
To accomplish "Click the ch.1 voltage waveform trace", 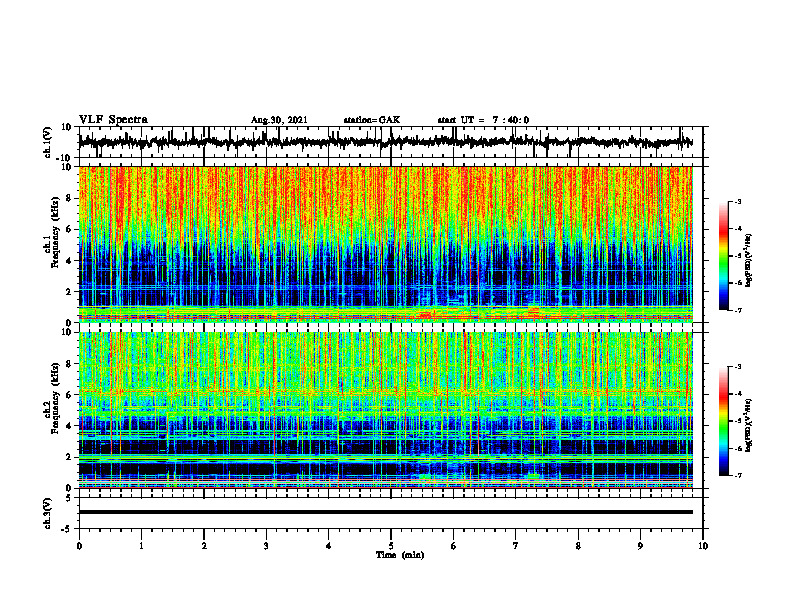I will [x=386, y=142].
